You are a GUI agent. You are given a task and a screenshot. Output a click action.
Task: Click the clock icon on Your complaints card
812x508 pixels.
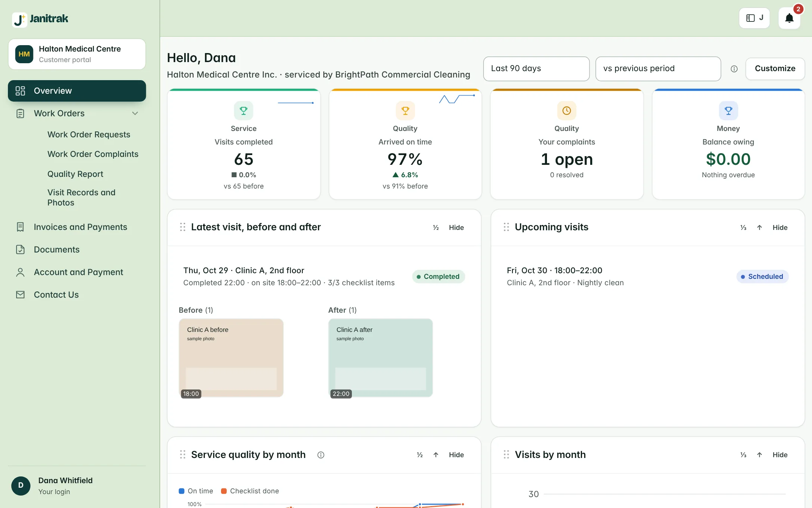567,111
